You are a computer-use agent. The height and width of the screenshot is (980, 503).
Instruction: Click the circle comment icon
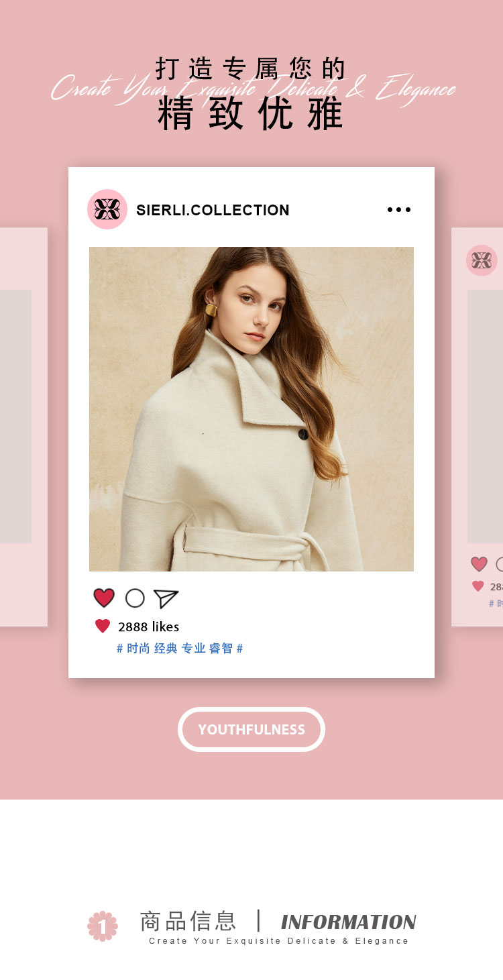point(135,598)
